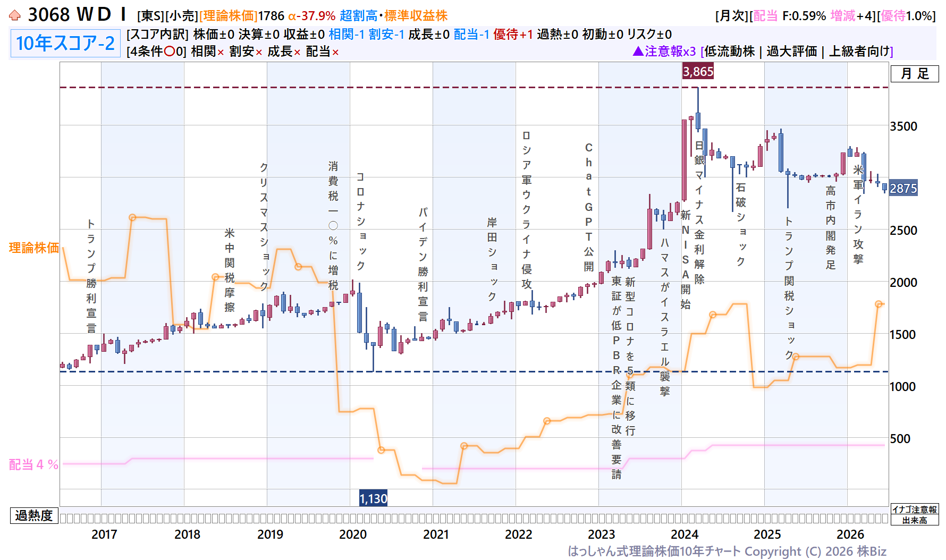Click the 2026 year axis label
The height and width of the screenshot is (560, 946).
click(x=850, y=534)
